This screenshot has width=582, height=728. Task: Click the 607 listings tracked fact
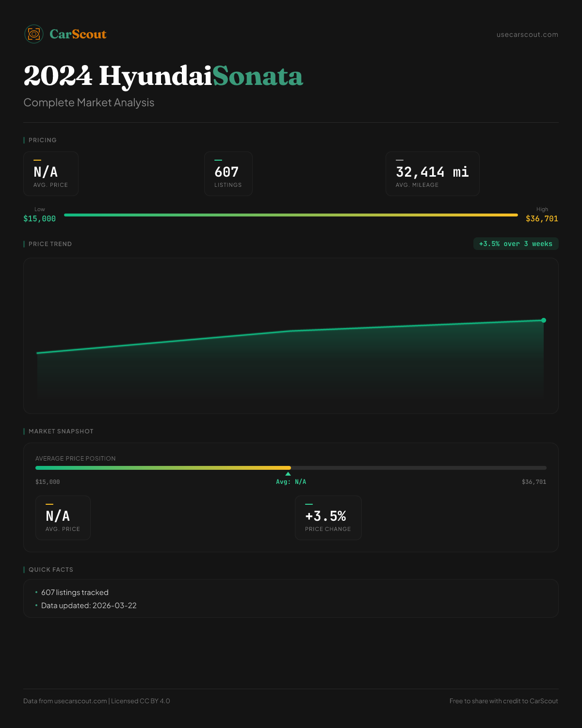(75, 593)
